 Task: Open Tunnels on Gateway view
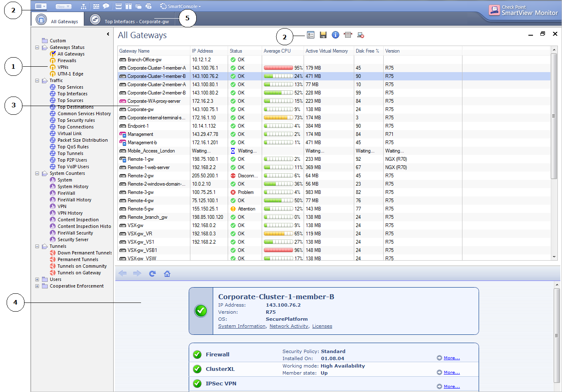point(79,273)
